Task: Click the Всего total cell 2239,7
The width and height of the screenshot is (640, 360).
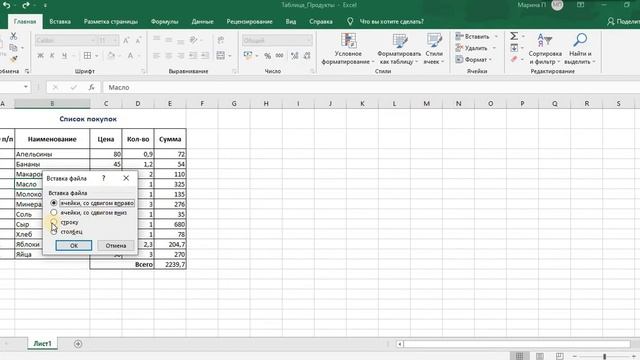Action: click(x=170, y=264)
